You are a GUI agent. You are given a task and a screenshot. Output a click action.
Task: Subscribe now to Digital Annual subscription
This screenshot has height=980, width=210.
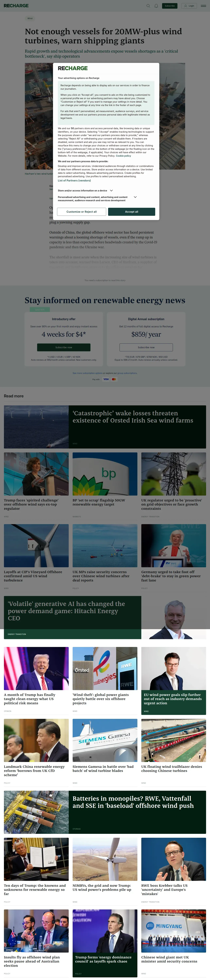146,347
